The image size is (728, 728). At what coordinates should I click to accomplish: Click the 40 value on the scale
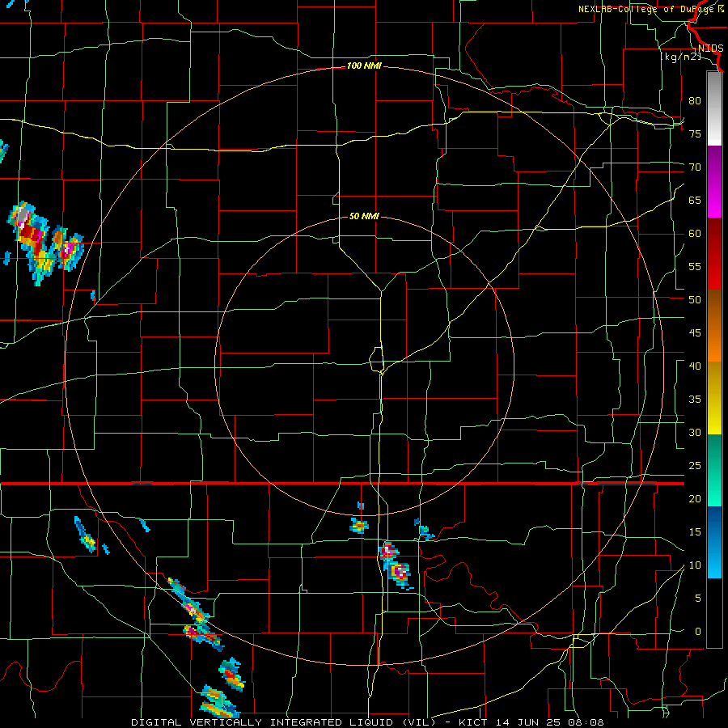pos(695,366)
